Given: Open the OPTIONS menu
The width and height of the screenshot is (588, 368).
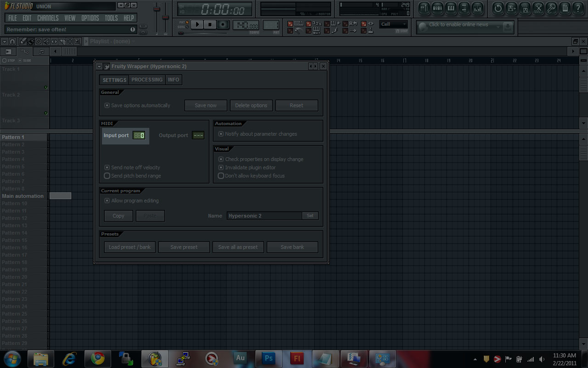Looking at the screenshot, I should [90, 17].
